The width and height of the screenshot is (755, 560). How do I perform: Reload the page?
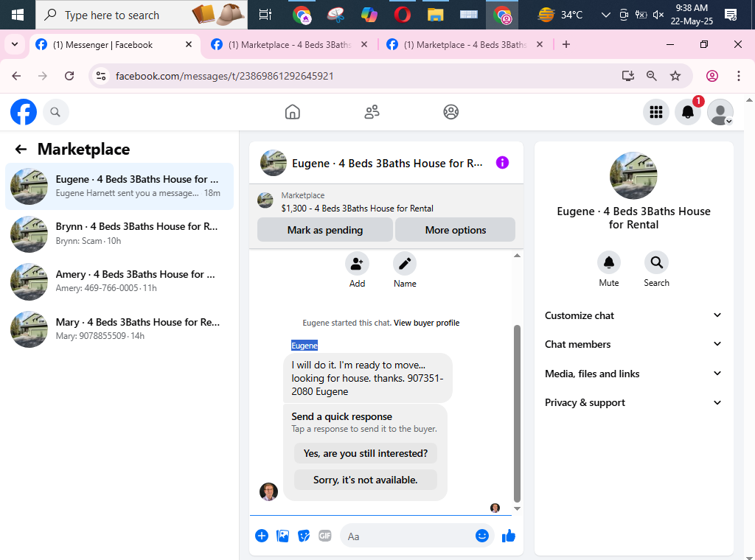click(69, 76)
